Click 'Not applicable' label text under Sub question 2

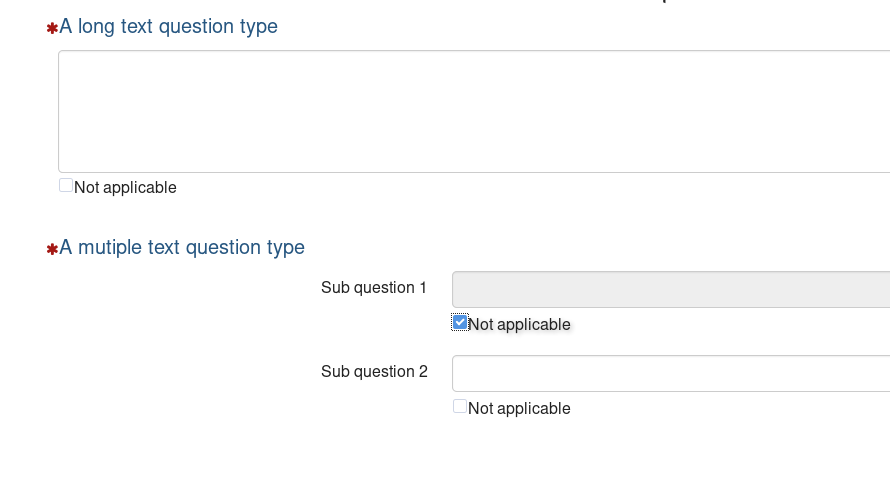[x=519, y=409]
